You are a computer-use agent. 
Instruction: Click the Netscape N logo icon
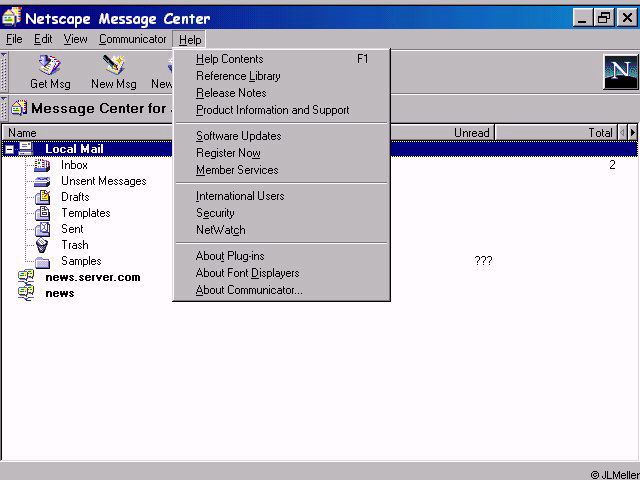[x=621, y=72]
